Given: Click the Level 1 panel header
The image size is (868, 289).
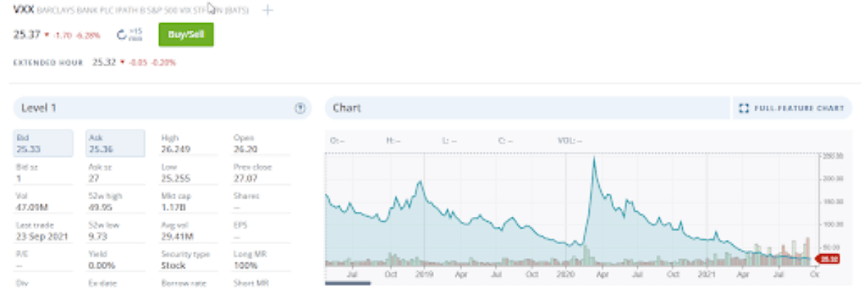Looking at the screenshot, I should pos(145,108).
